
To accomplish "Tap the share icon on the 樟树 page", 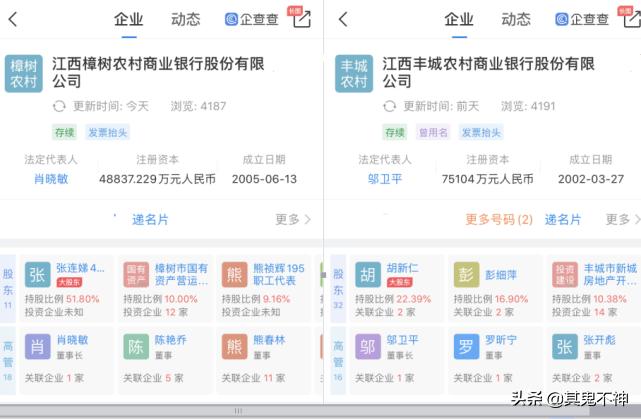I will (302, 19).
